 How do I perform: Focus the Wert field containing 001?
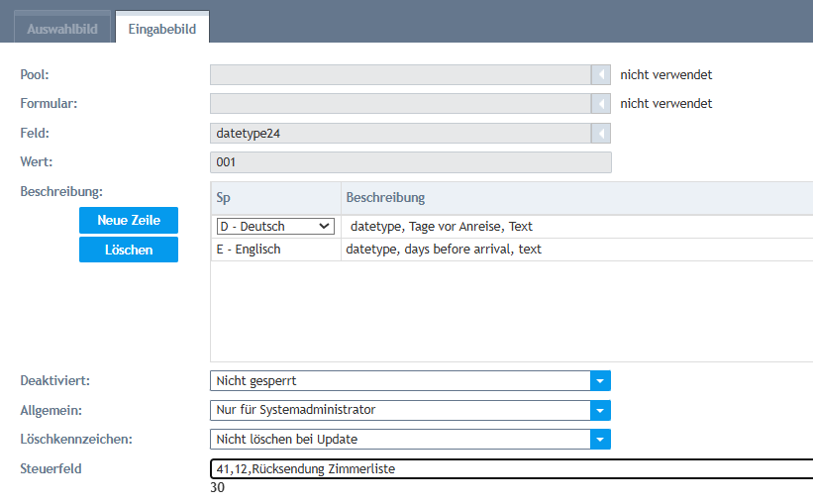[410, 162]
